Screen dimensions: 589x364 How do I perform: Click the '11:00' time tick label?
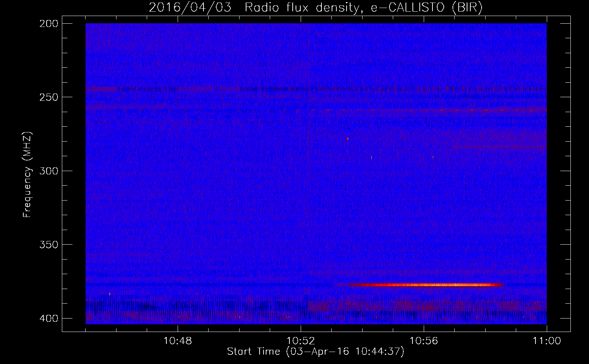[547, 341]
